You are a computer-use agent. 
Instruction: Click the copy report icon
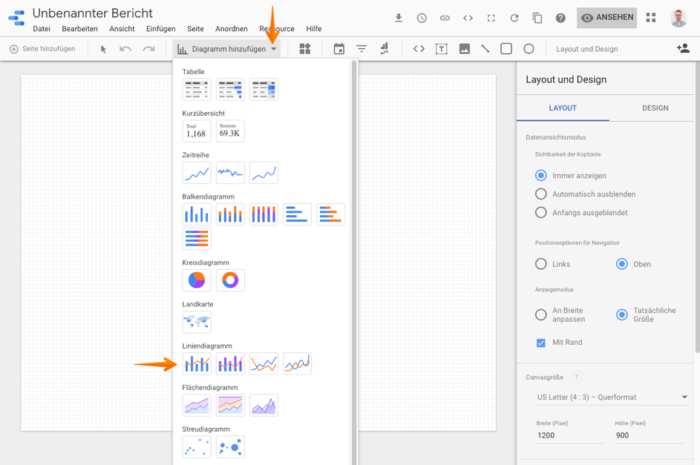pyautogui.click(x=538, y=18)
